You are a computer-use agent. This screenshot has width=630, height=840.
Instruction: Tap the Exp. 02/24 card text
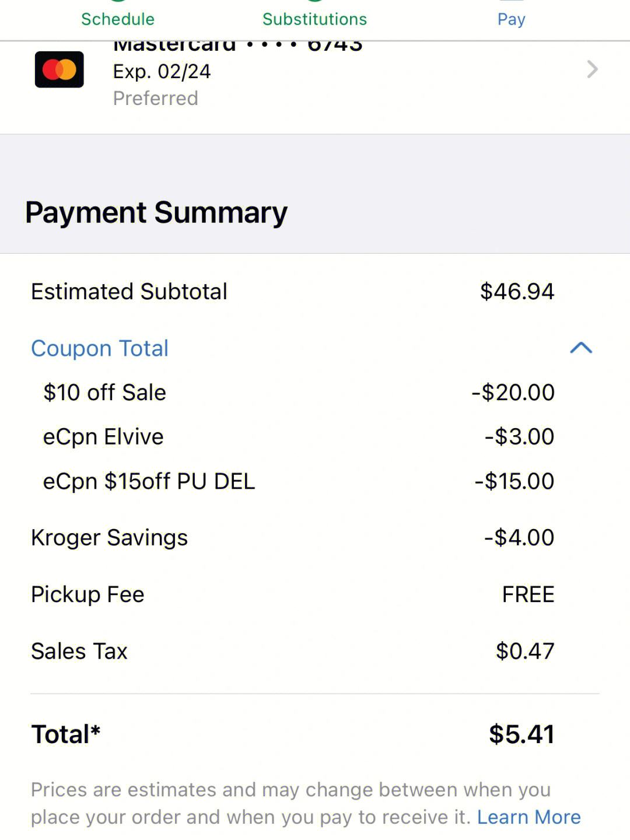click(x=162, y=71)
